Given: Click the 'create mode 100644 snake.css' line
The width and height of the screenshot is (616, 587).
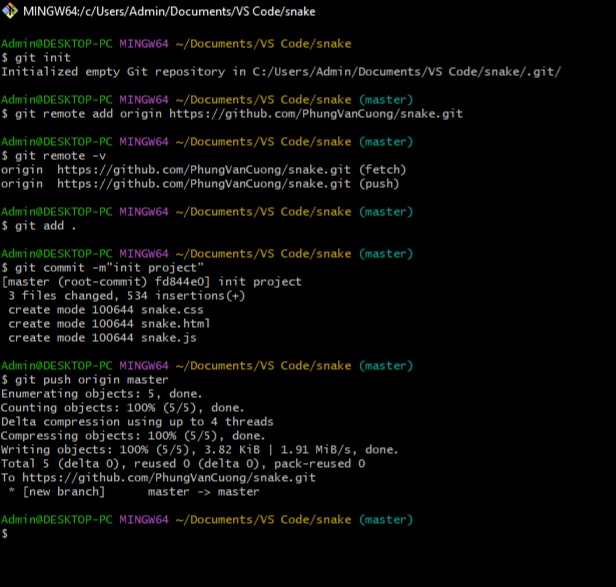Looking at the screenshot, I should pyautogui.click(x=106, y=310).
